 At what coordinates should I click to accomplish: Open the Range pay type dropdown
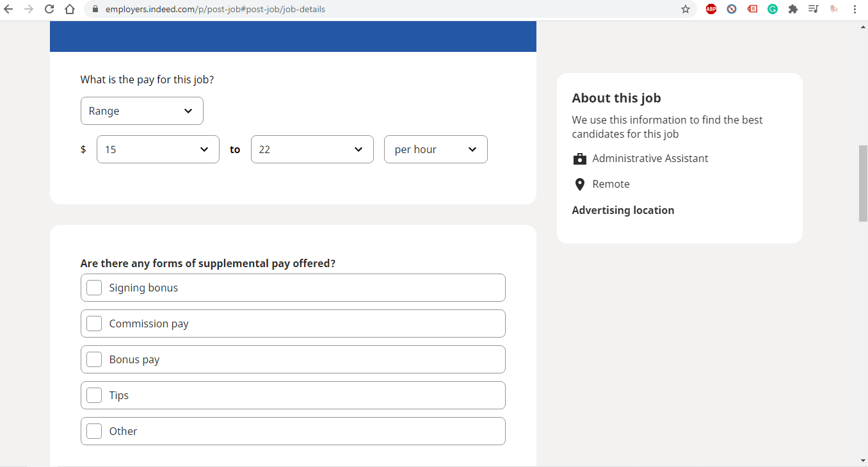point(141,111)
